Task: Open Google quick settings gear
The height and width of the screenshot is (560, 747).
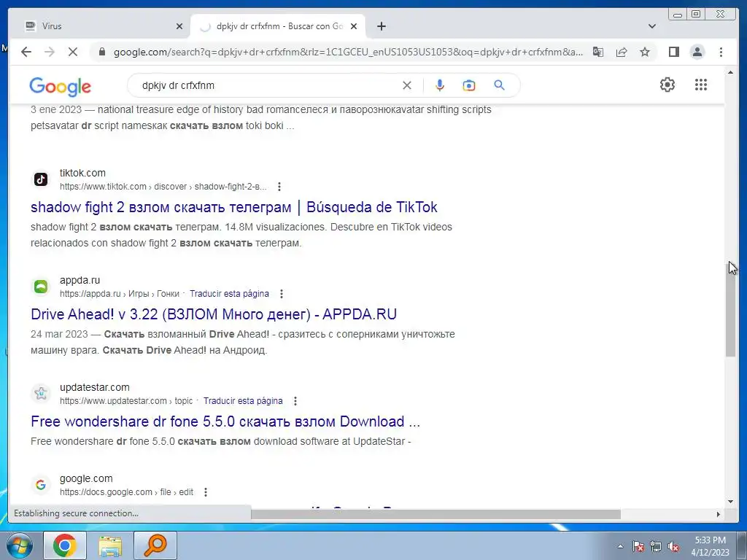Action: (x=667, y=85)
